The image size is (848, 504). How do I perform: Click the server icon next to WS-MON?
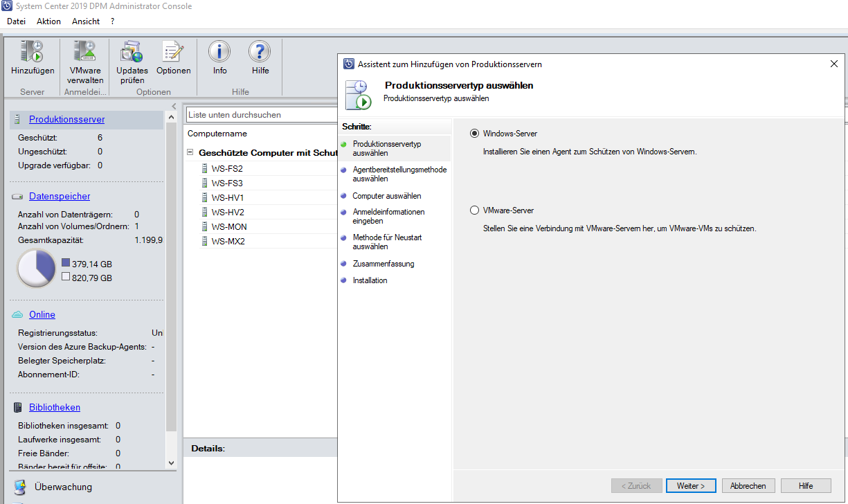pyautogui.click(x=204, y=226)
